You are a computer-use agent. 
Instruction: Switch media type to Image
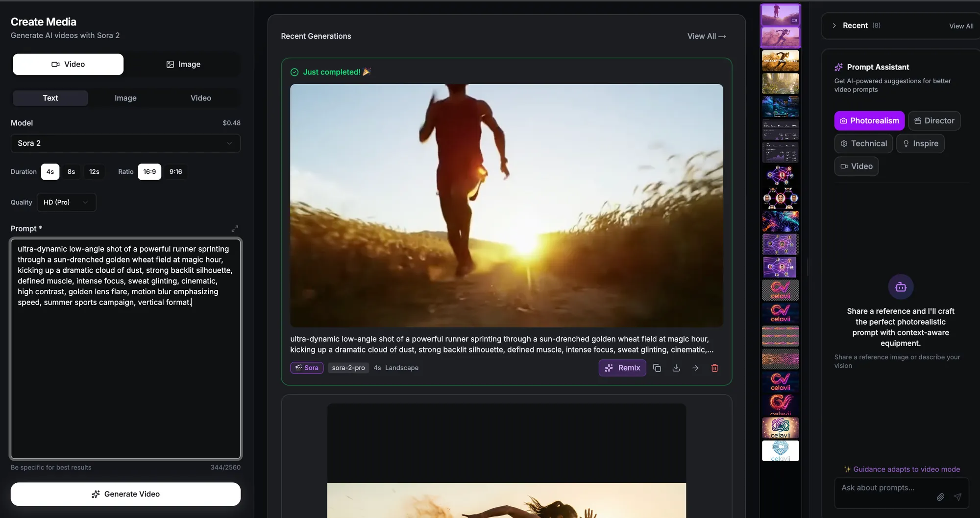(x=184, y=64)
